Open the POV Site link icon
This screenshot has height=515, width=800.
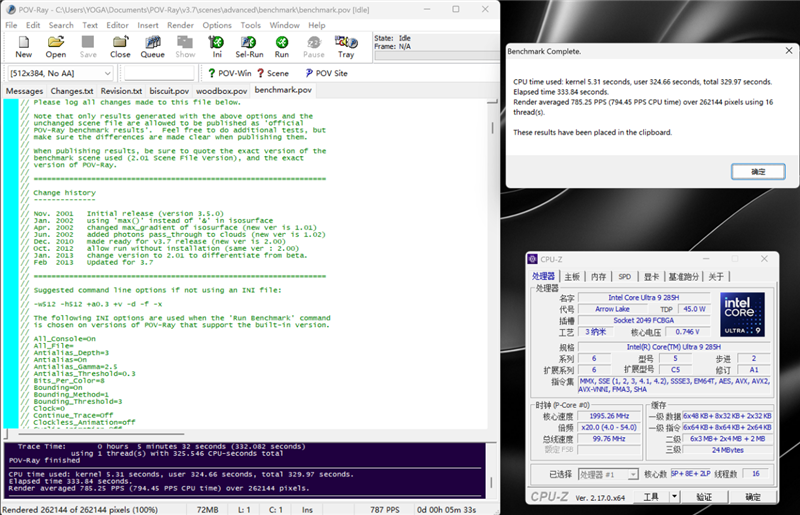[326, 73]
